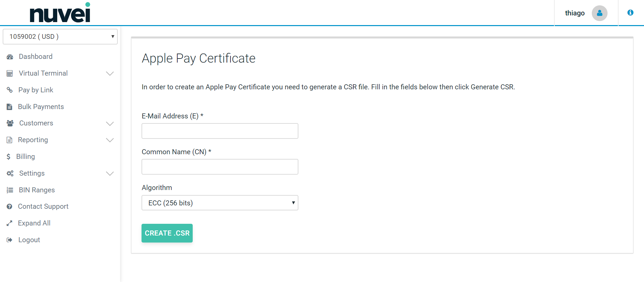Click the user avatar icon next to thiago
This screenshot has height=282, width=644.
pos(599,13)
